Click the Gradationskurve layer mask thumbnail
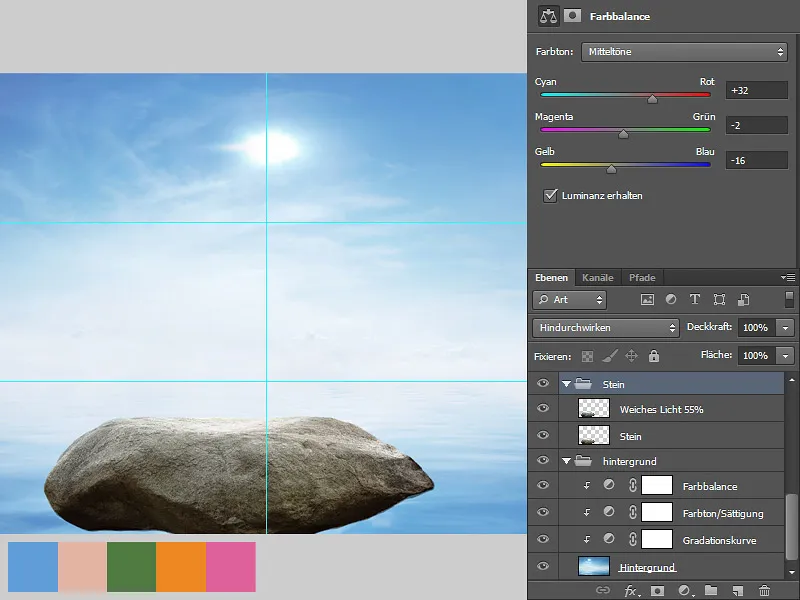 (x=657, y=539)
